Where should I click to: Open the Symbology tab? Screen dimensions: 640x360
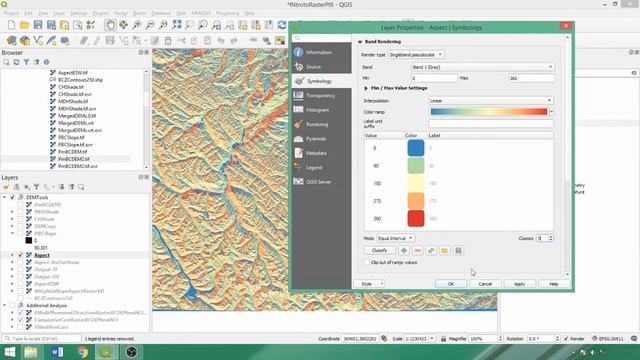[x=322, y=81]
